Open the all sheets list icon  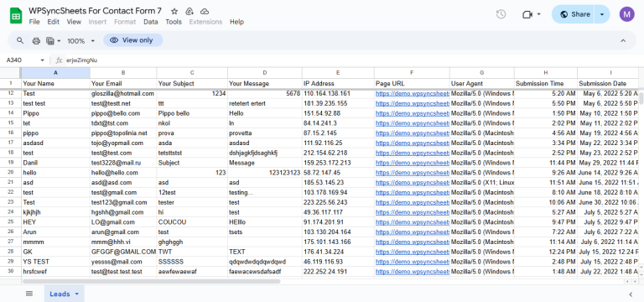coord(29,294)
